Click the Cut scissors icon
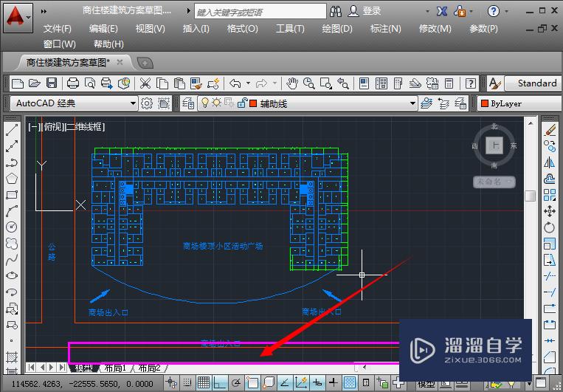The image size is (563, 392). 145,83
